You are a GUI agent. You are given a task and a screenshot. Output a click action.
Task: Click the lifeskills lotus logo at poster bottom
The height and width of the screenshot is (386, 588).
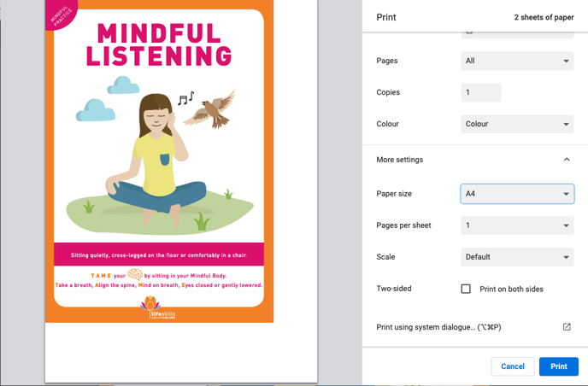tap(150, 307)
